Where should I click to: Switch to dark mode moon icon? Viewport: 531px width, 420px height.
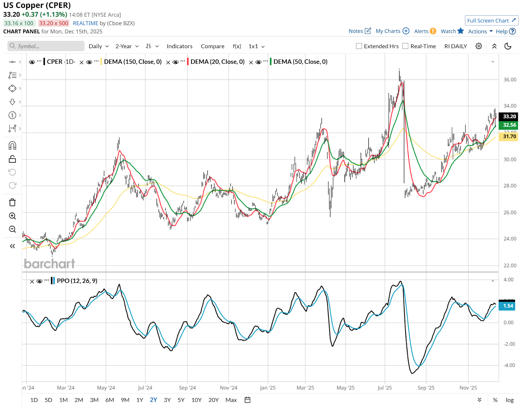508,46
